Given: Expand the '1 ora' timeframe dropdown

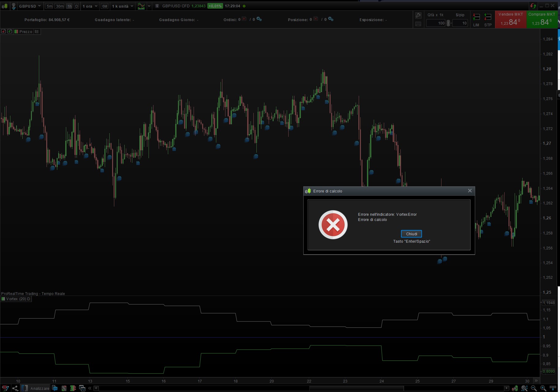Looking at the screenshot, I should pyautogui.click(x=90, y=6).
